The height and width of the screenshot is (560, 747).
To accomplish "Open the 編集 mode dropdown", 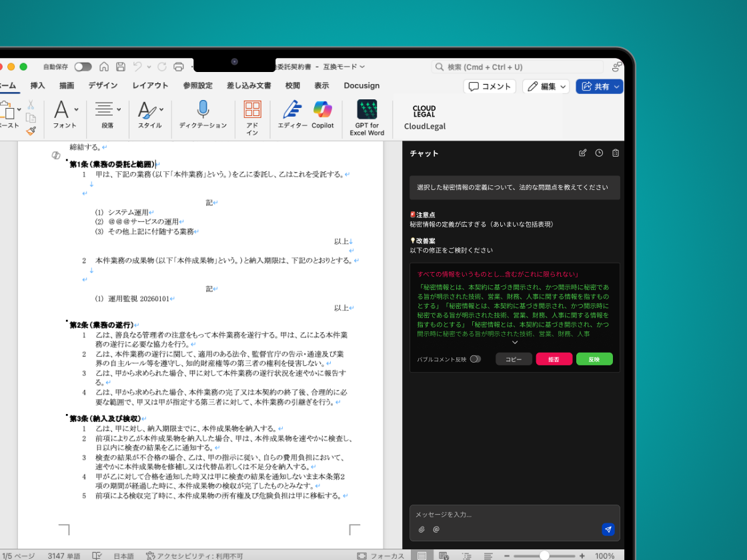I will [546, 87].
